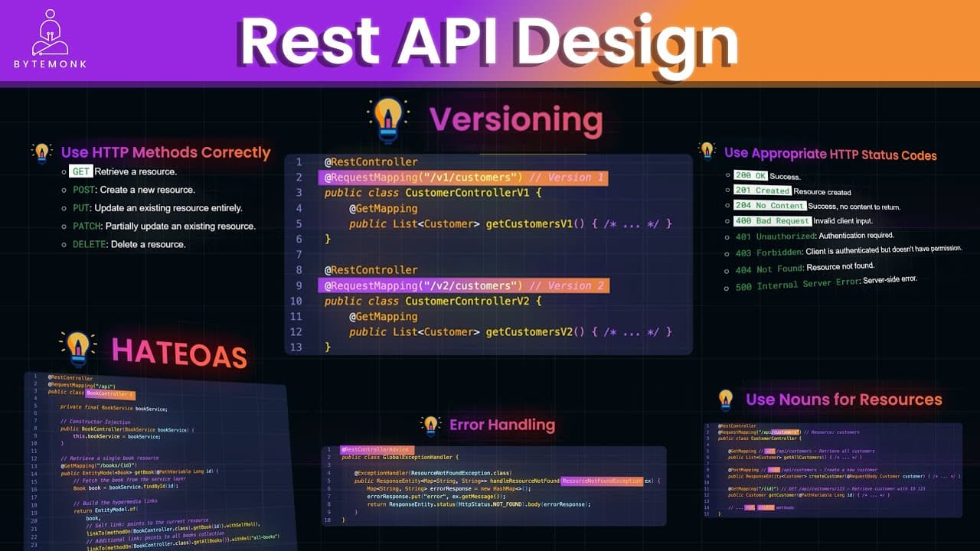Image resolution: width=980 pixels, height=551 pixels.
Task: Click the // Retrieve a single book resource comment
Action: pyautogui.click(x=110, y=457)
